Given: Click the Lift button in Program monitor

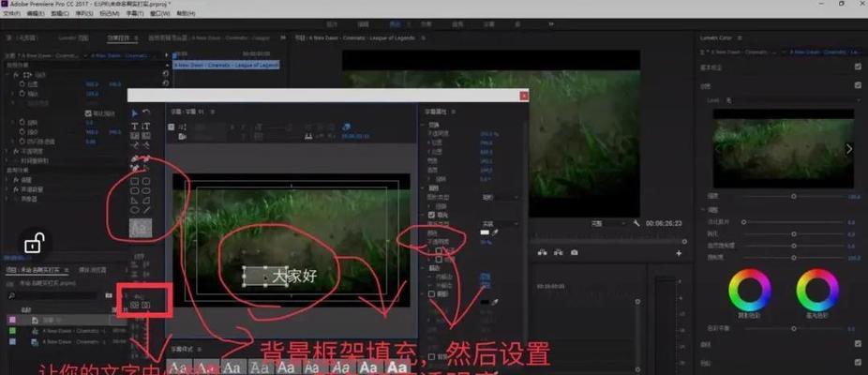Looking at the screenshot, I should pyautogui.click(x=542, y=252).
